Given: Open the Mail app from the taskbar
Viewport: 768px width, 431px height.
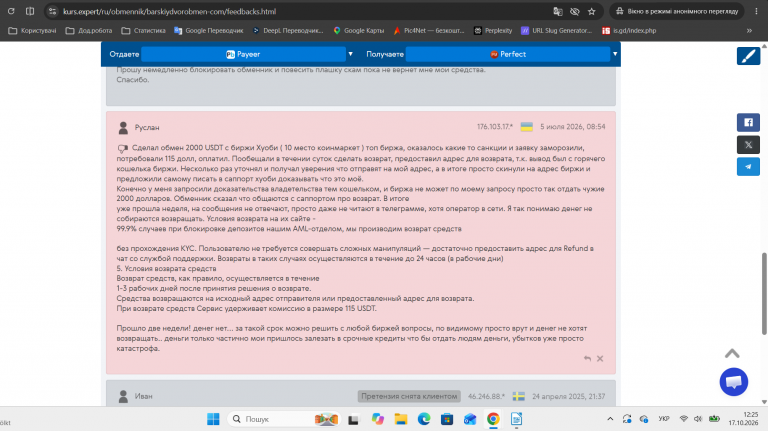Looking at the screenshot, I should (x=470, y=419).
